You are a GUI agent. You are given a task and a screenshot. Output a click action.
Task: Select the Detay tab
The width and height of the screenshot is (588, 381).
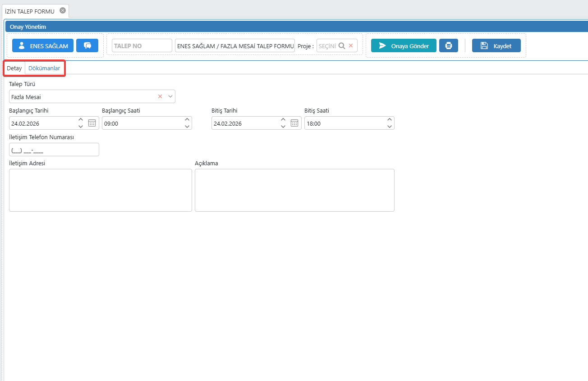point(14,68)
